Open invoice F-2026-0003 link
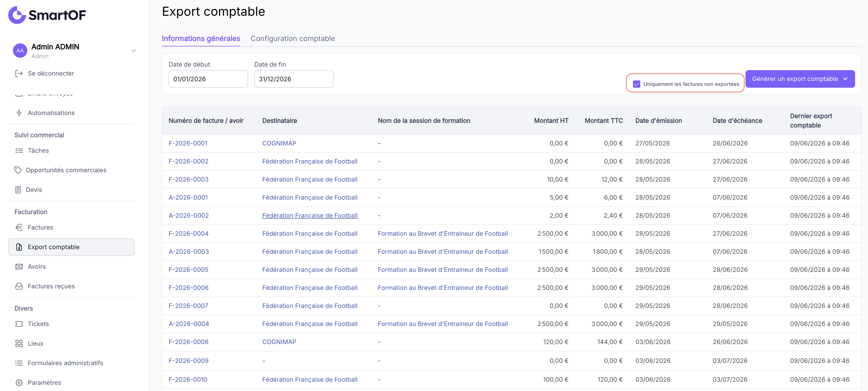 click(x=188, y=179)
